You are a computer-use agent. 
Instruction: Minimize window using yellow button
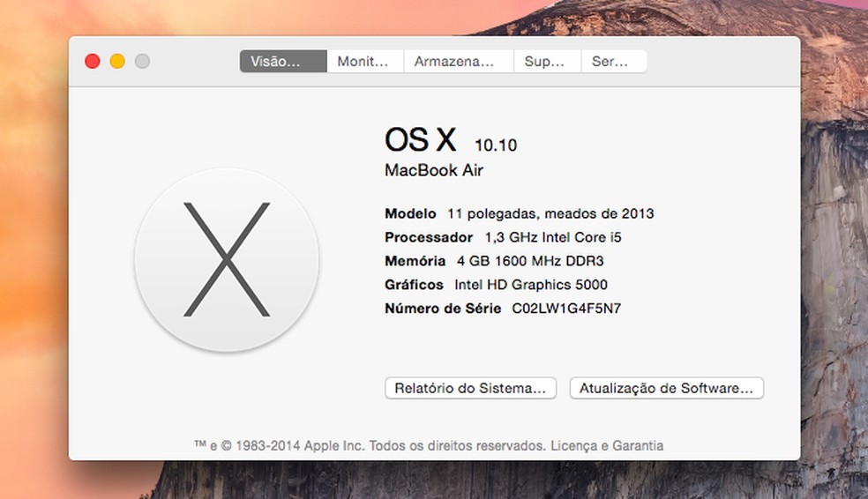click(117, 61)
